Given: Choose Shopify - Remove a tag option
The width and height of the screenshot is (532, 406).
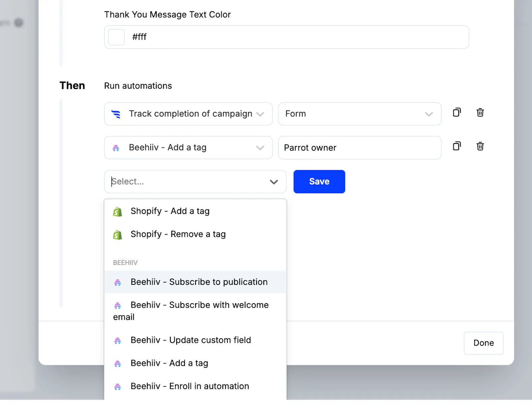Looking at the screenshot, I should [195, 234].
